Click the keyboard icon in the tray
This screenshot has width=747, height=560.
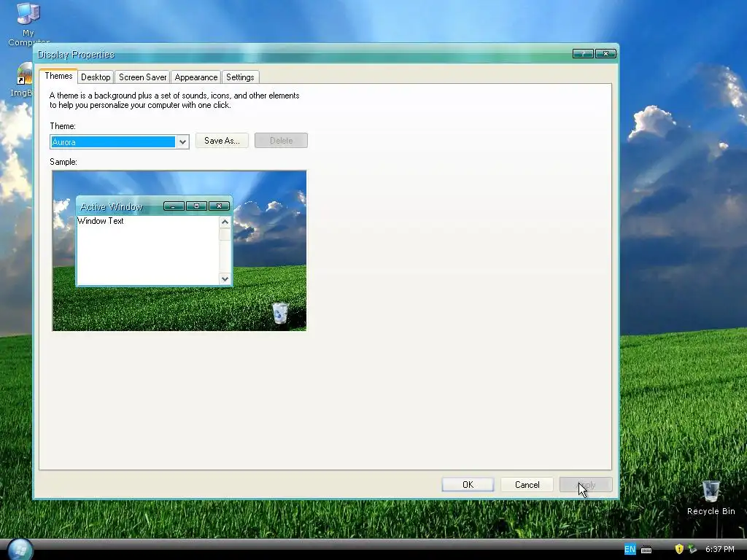click(x=646, y=550)
